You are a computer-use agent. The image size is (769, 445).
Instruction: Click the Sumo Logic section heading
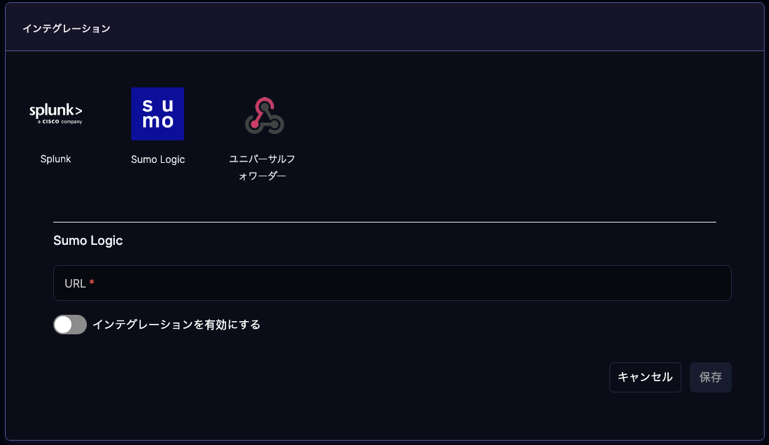click(88, 240)
